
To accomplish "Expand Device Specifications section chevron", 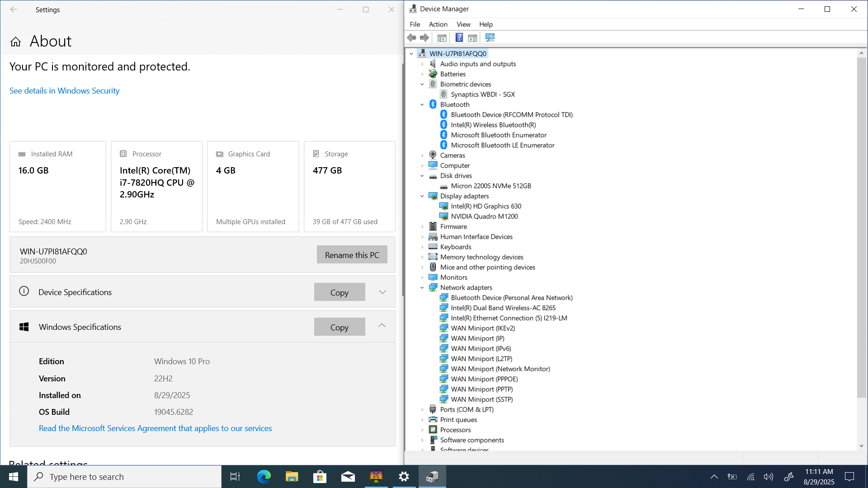I will pyautogui.click(x=382, y=292).
